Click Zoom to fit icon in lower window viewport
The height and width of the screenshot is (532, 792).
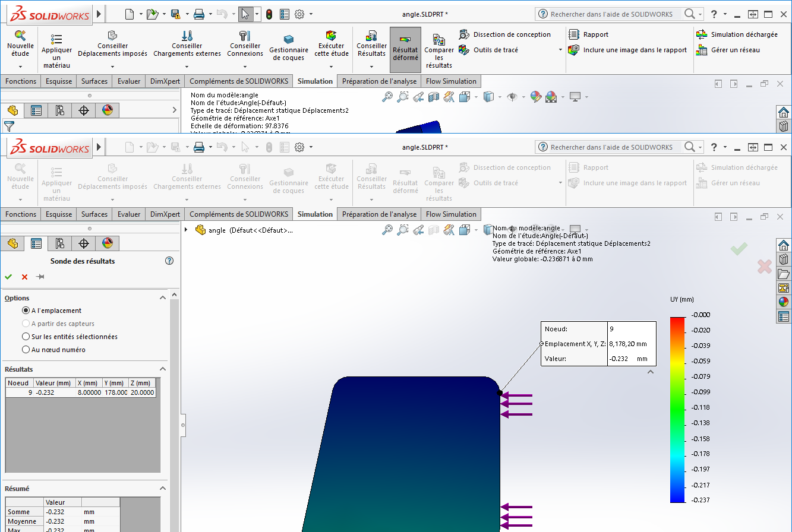pos(387,230)
